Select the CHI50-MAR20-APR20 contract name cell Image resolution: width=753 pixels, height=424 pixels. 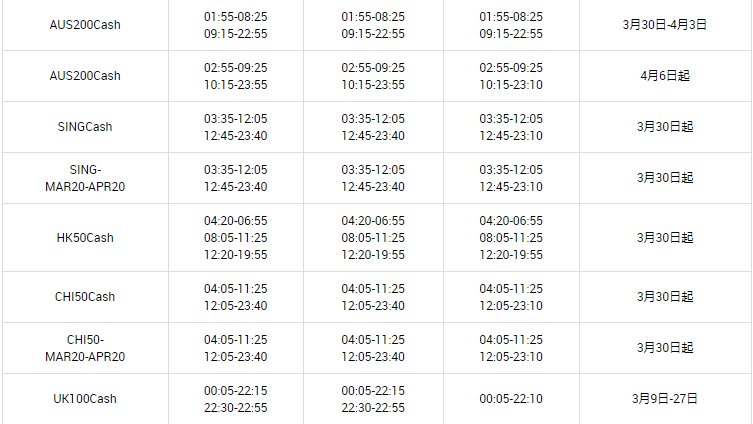[85, 348]
